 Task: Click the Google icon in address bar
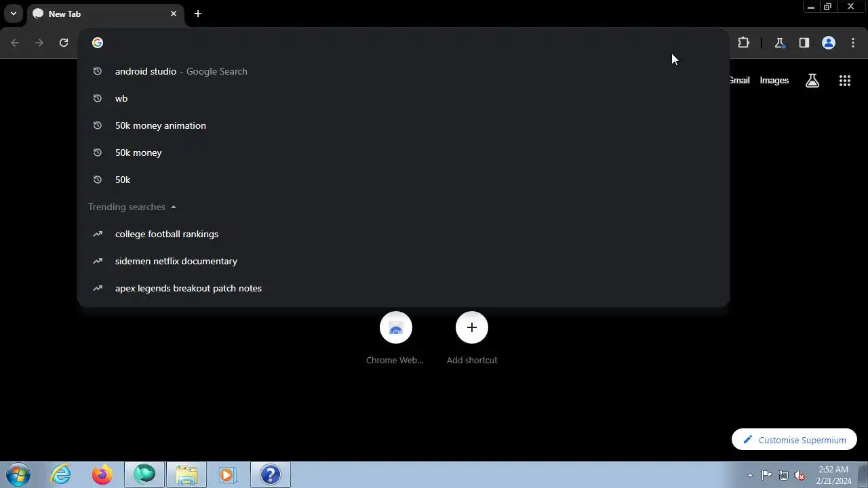pyautogui.click(x=98, y=43)
